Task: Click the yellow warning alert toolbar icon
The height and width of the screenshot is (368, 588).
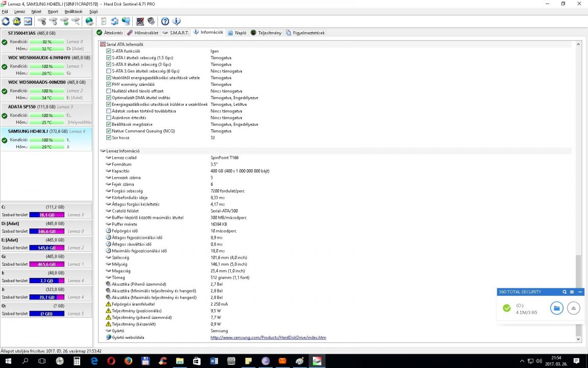Action: (x=17, y=21)
